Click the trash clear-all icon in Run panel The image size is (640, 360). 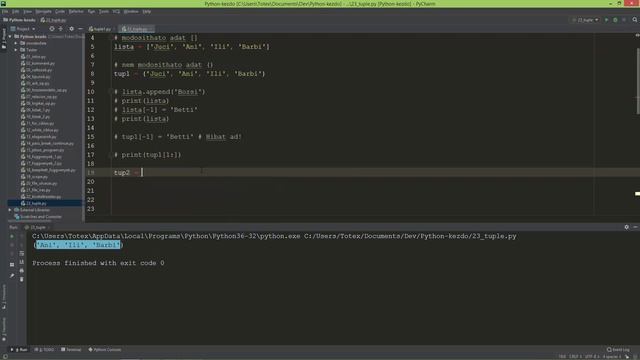(x=22, y=279)
